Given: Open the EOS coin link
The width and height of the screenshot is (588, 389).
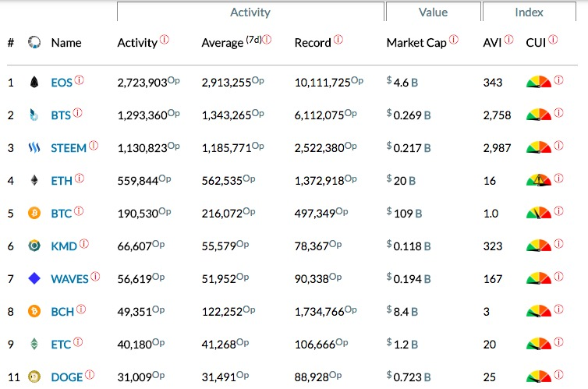Looking at the screenshot, I should 62,83.
